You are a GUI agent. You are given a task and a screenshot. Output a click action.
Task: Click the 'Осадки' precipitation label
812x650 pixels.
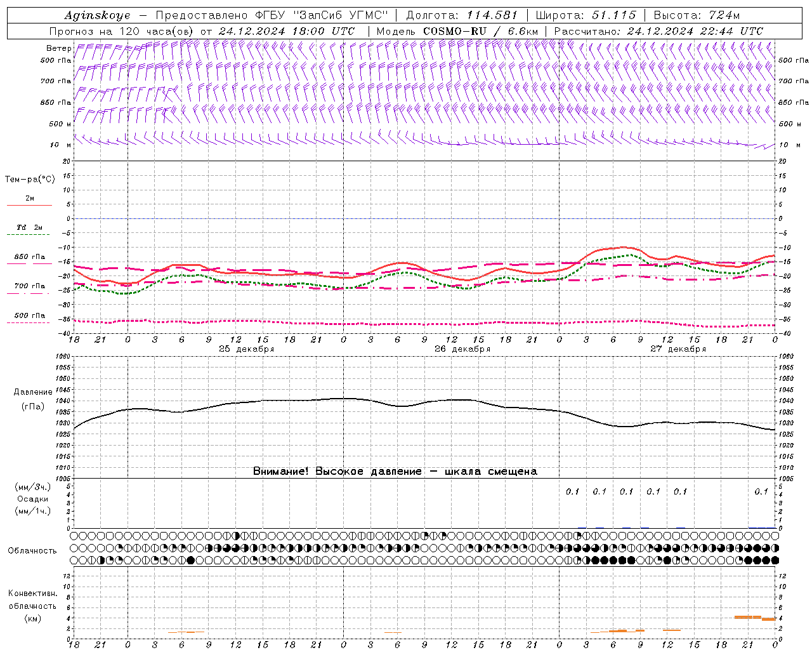(32, 499)
